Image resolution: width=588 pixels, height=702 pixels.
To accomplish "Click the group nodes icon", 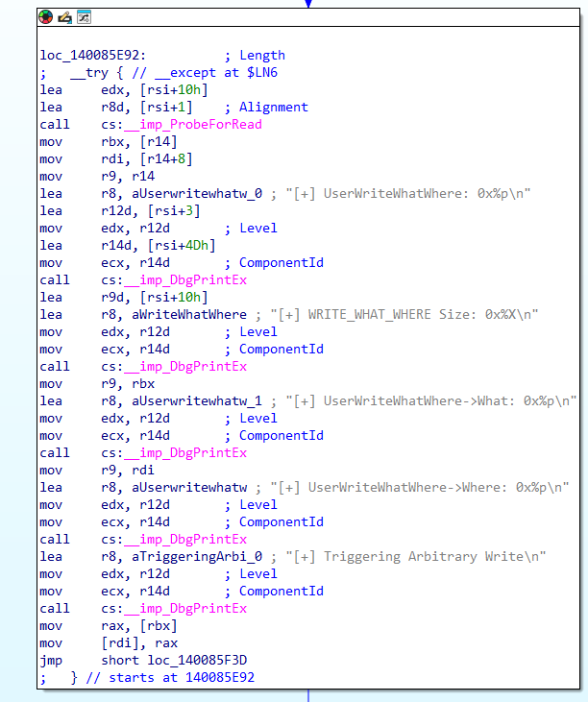I will click(84, 17).
